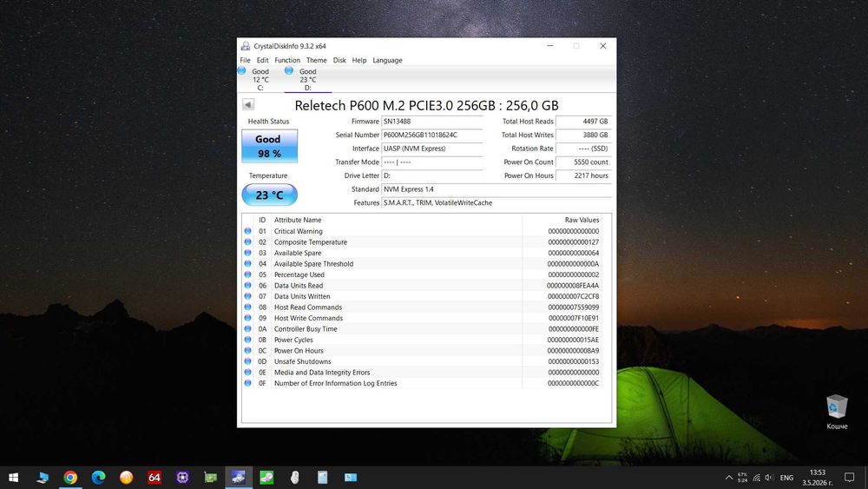
Task: Open the volume speaker tray icon
Action: (x=769, y=478)
